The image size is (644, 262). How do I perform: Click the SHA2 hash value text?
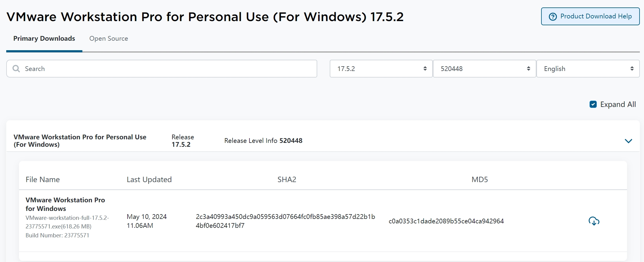285,221
